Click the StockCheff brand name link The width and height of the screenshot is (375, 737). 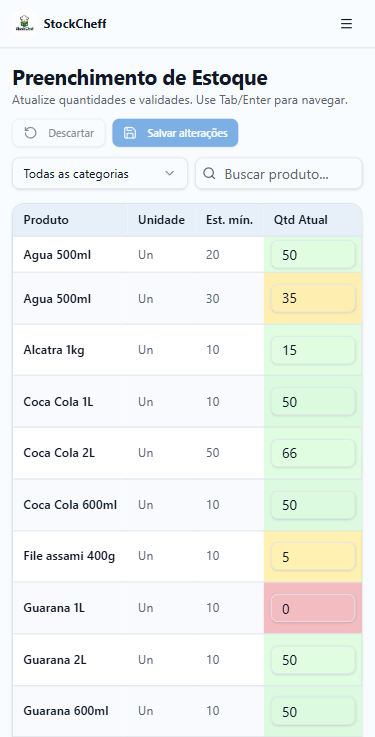point(75,24)
